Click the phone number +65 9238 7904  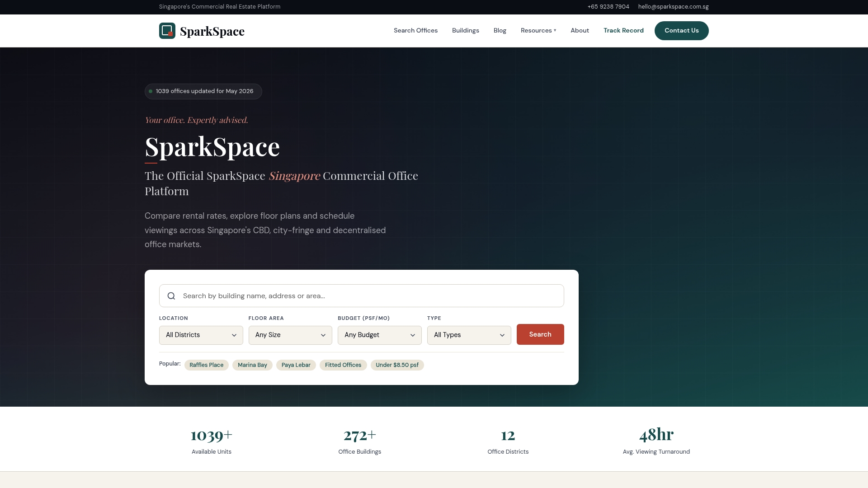pos(609,7)
